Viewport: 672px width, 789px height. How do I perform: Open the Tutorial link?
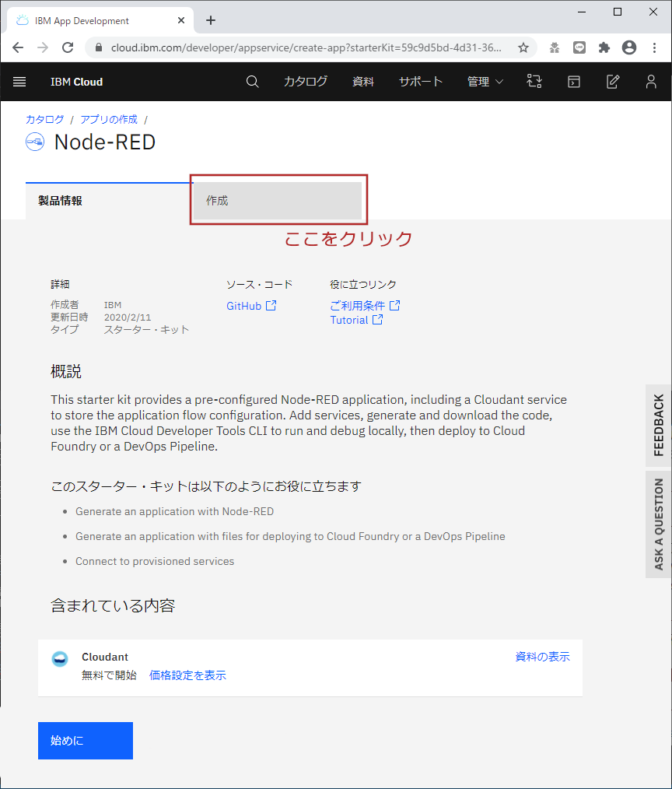356,320
